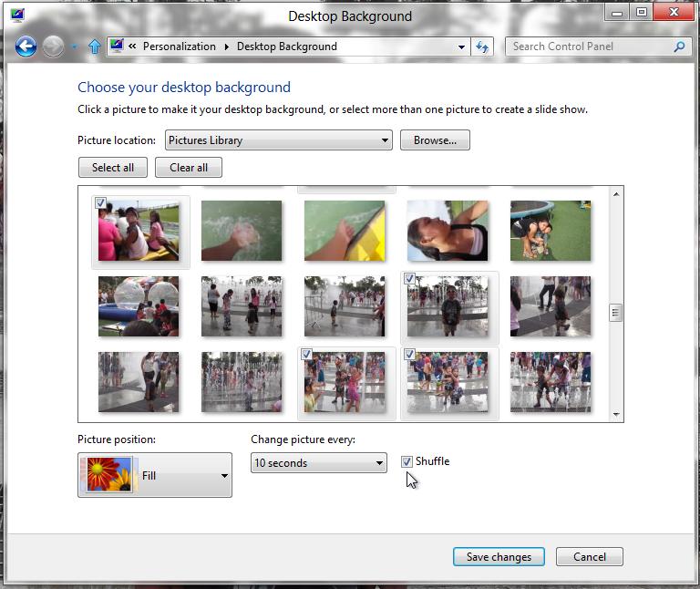The width and height of the screenshot is (700, 589).
Task: Click the Forward navigation arrow
Action: (x=55, y=46)
